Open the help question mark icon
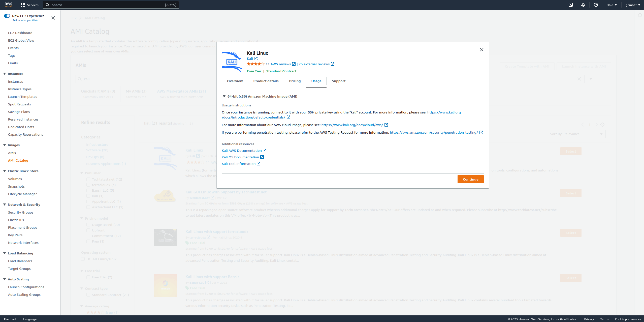 pyautogui.click(x=596, y=5)
